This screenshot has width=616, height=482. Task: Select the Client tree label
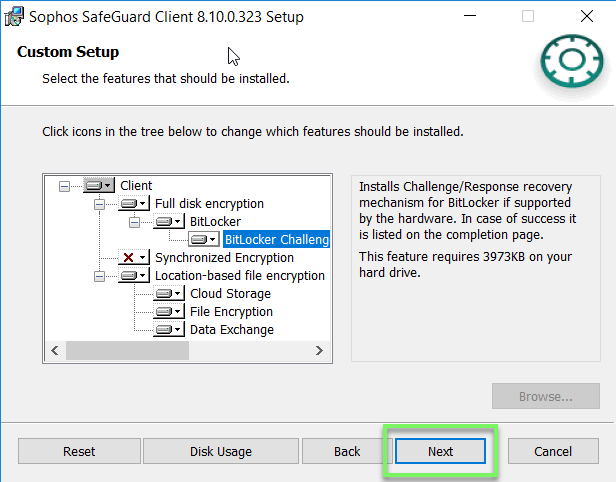point(136,185)
